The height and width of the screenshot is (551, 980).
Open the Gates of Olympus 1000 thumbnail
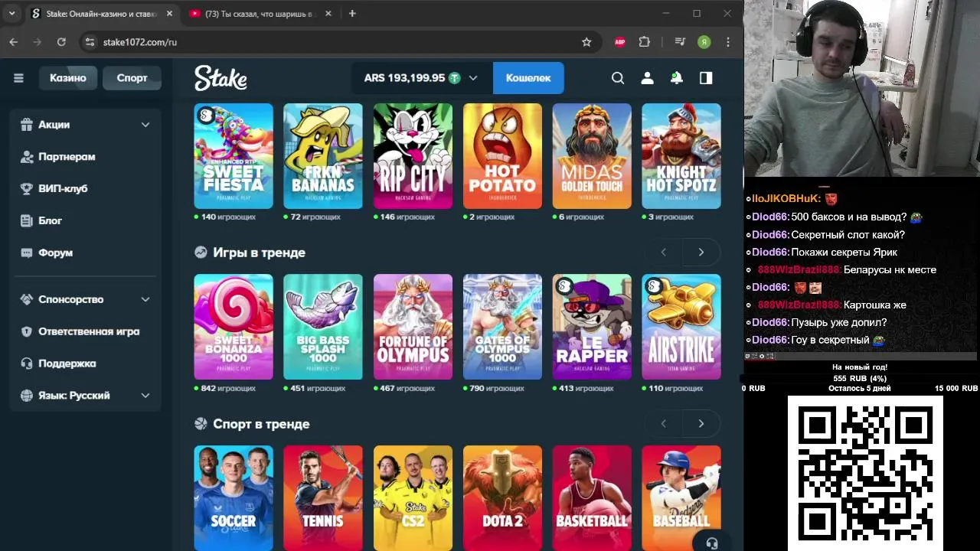pos(502,327)
